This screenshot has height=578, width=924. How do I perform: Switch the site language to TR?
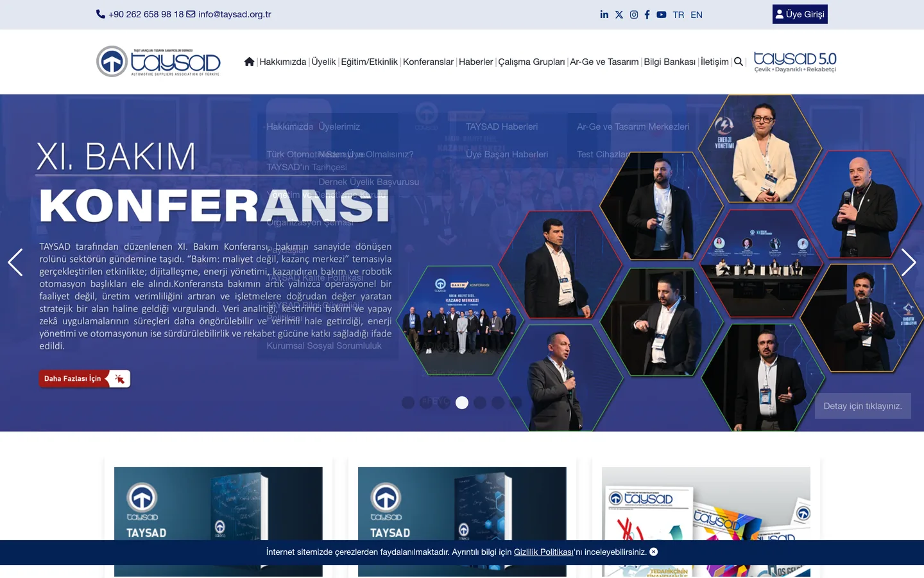(679, 15)
